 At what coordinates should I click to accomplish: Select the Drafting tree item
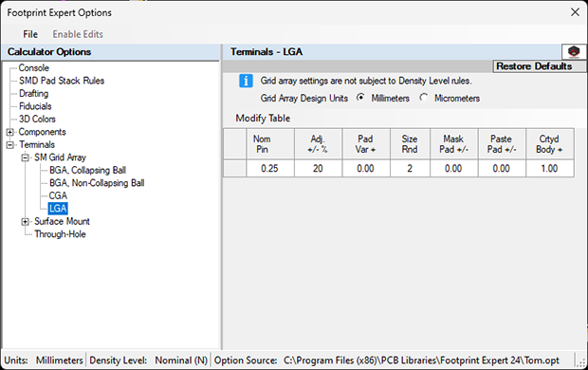tap(34, 93)
